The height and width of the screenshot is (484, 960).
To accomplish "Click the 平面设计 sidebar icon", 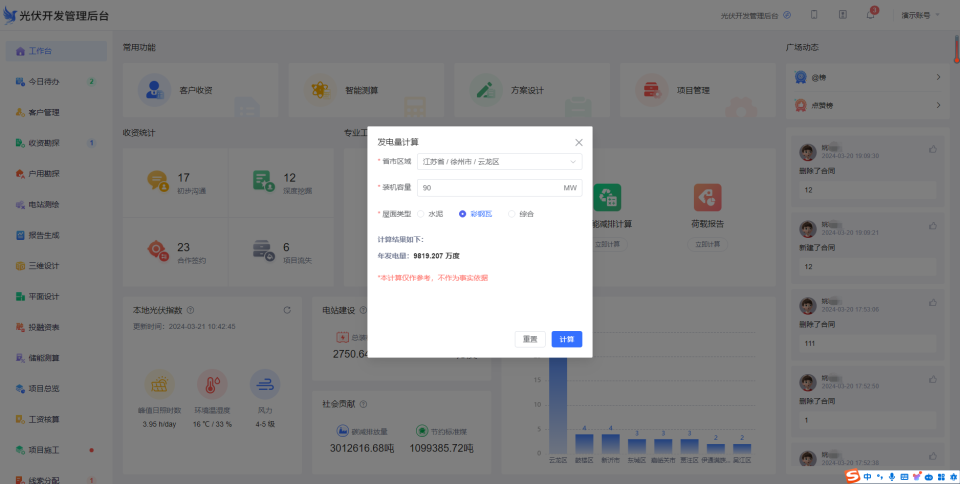I will click(20, 296).
